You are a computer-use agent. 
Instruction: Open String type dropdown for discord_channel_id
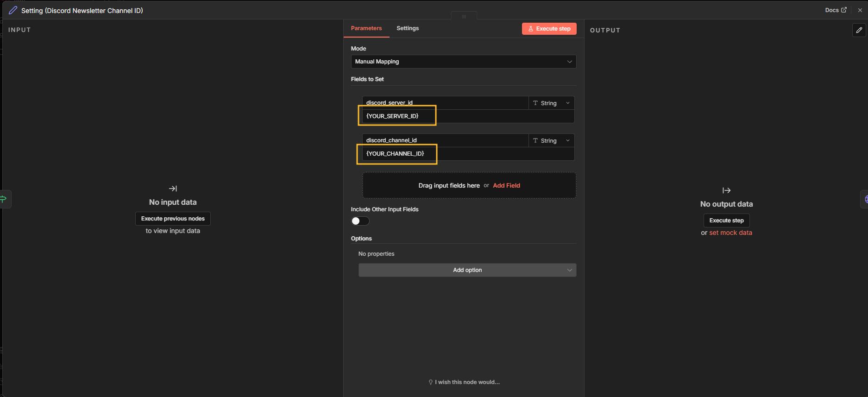[551, 140]
